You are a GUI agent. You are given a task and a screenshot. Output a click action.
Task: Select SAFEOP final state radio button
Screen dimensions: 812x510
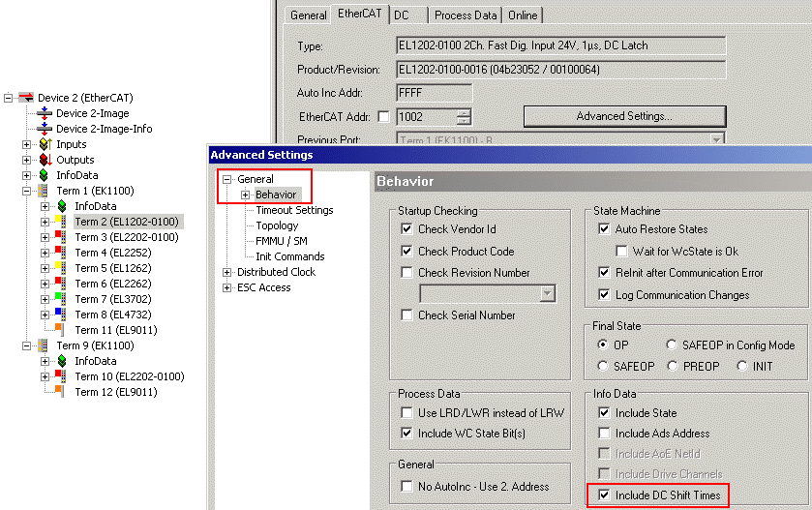point(603,366)
